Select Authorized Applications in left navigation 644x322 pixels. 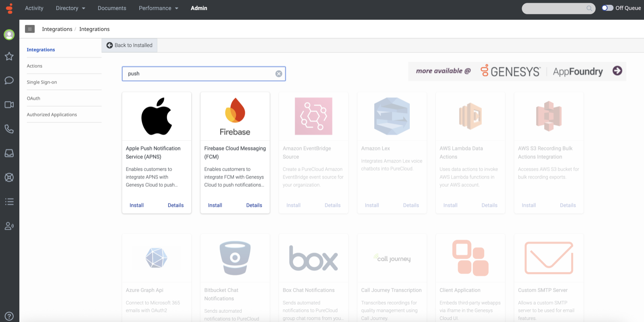[52, 115]
